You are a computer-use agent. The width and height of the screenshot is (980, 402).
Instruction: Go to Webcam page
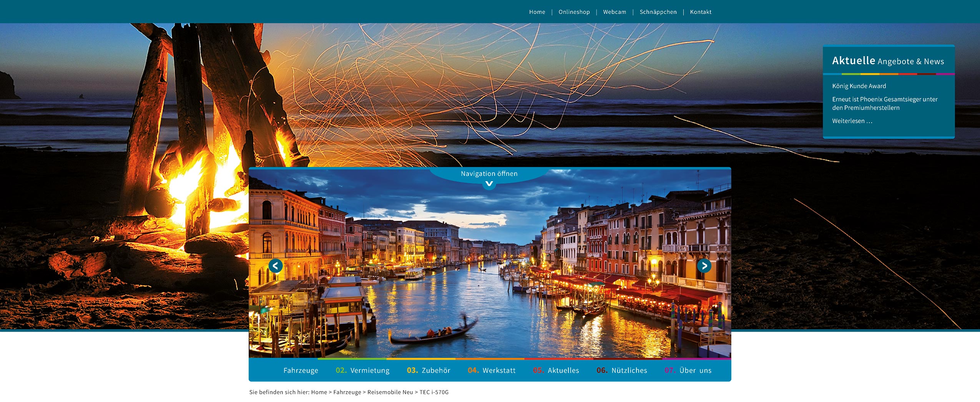615,12
